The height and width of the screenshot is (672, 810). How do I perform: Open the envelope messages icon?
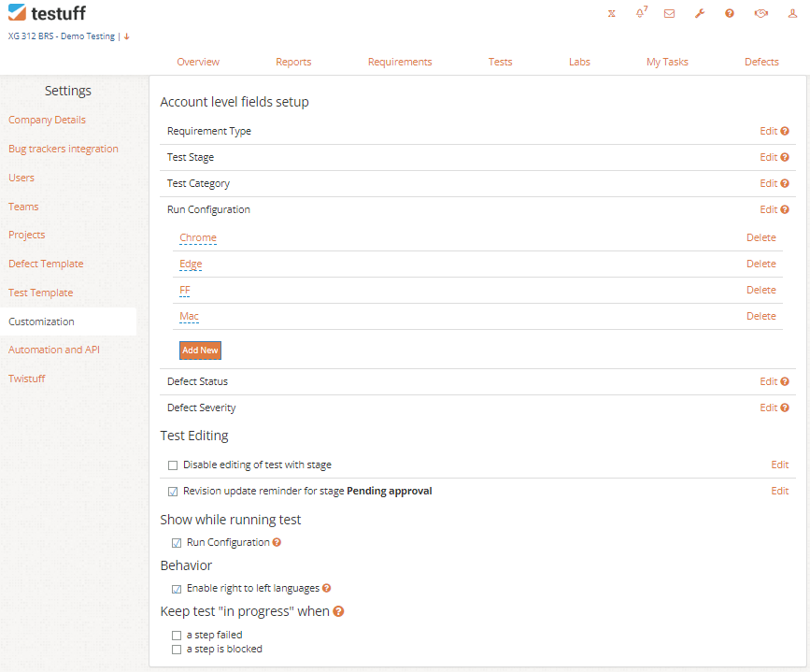(670, 13)
